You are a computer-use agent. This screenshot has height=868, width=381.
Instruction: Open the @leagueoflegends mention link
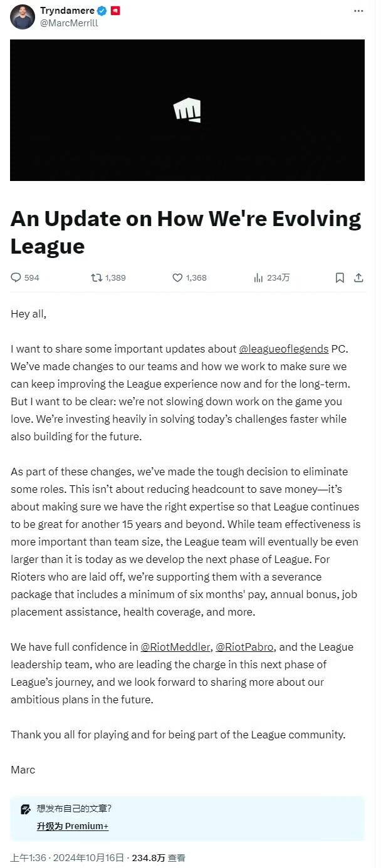tap(284, 349)
